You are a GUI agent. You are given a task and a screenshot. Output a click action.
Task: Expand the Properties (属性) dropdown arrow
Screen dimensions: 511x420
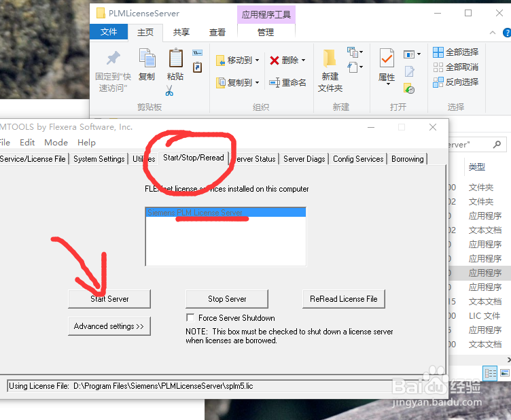point(388,84)
